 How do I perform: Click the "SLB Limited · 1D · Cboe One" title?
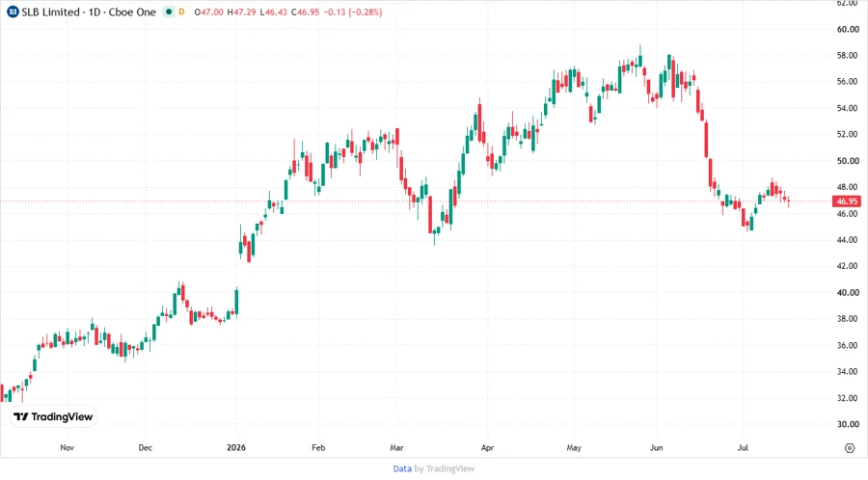(x=89, y=12)
